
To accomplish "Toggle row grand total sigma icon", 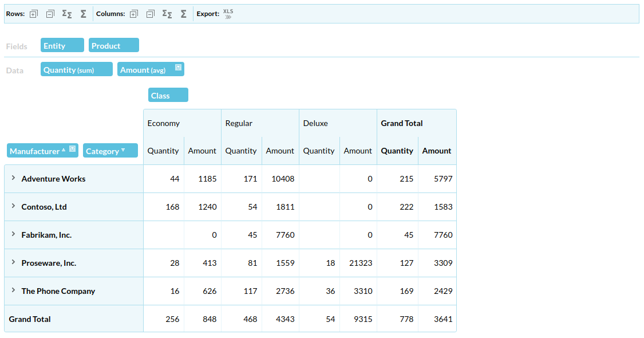I will click(x=84, y=14).
